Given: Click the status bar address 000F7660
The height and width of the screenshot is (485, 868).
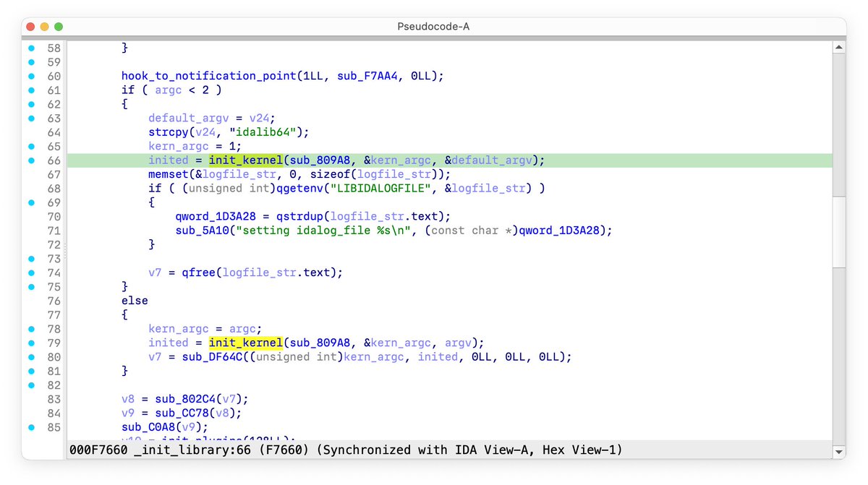Looking at the screenshot, I should [x=98, y=450].
